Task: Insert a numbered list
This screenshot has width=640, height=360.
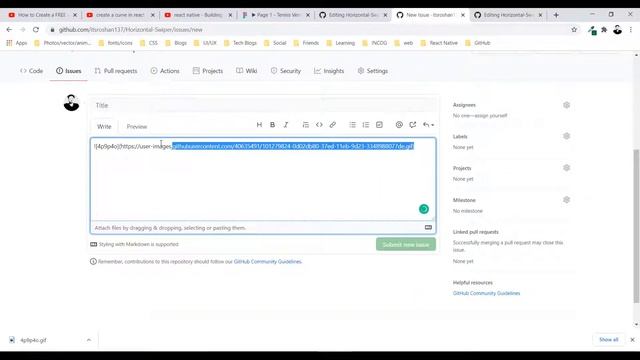Action: [366, 125]
